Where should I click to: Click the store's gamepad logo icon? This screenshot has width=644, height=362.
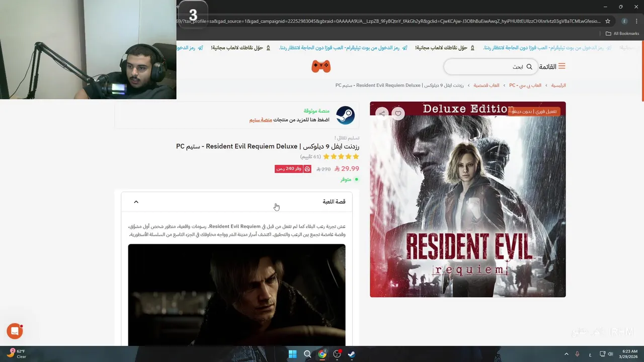321,66
